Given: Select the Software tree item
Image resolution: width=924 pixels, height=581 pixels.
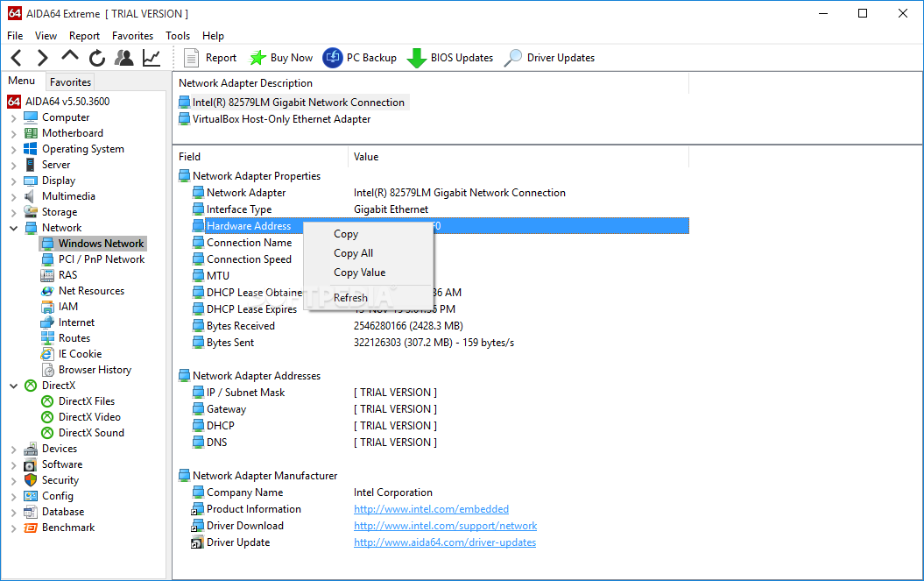Looking at the screenshot, I should tap(53, 464).
